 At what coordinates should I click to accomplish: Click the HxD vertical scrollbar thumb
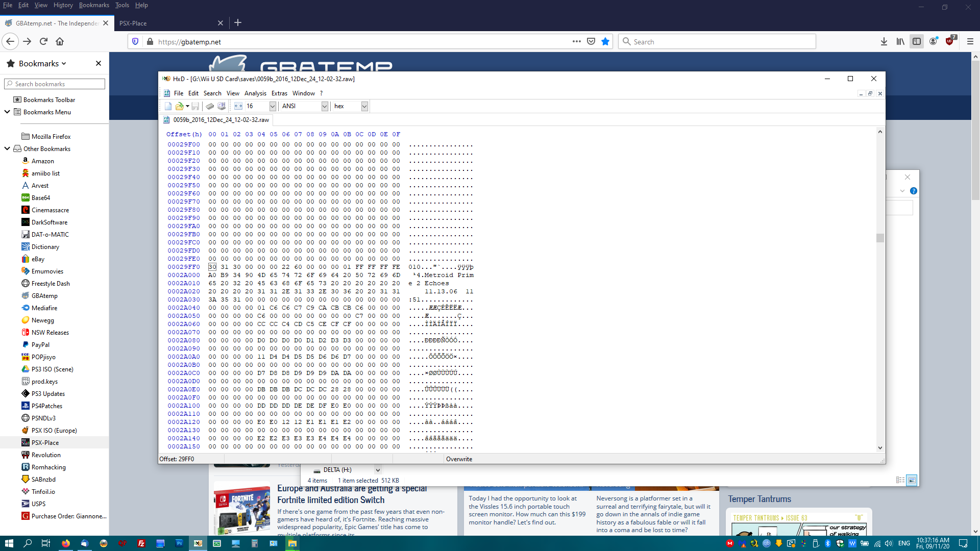click(x=880, y=238)
